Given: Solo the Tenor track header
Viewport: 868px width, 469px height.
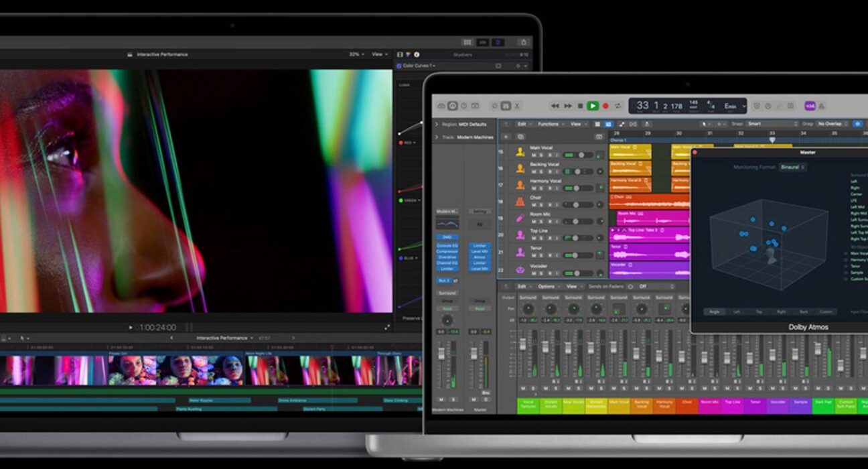Looking at the screenshot, I should pyautogui.click(x=541, y=256).
